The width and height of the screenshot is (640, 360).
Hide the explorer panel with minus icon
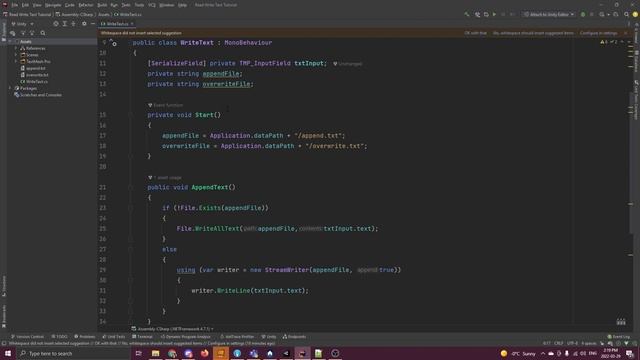pos(93,24)
